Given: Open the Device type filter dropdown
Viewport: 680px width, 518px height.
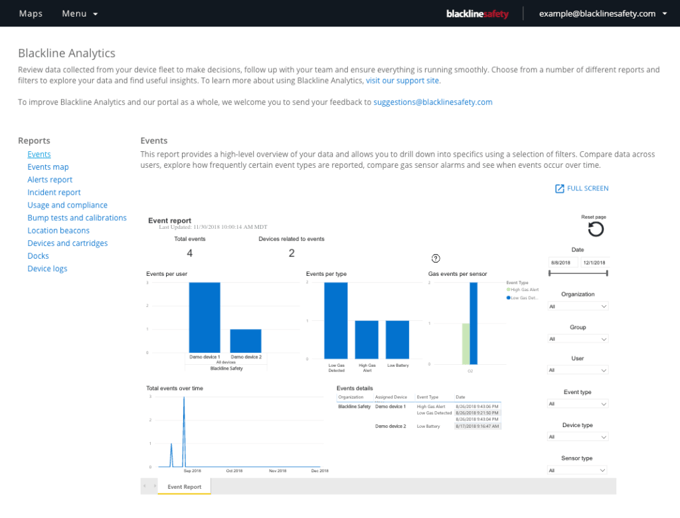Looking at the screenshot, I should click(578, 437).
